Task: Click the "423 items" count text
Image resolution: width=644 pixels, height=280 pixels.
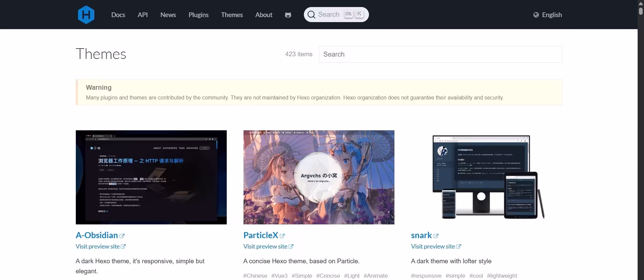Action: [x=299, y=54]
